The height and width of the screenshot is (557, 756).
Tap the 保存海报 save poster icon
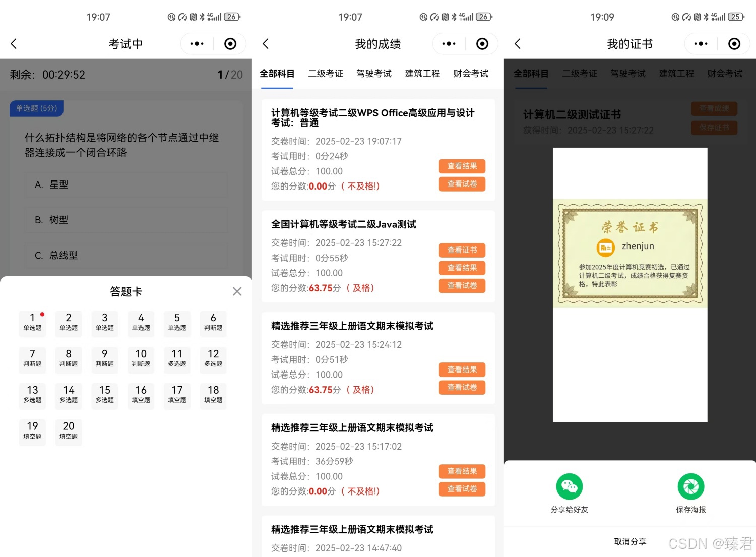point(691,486)
